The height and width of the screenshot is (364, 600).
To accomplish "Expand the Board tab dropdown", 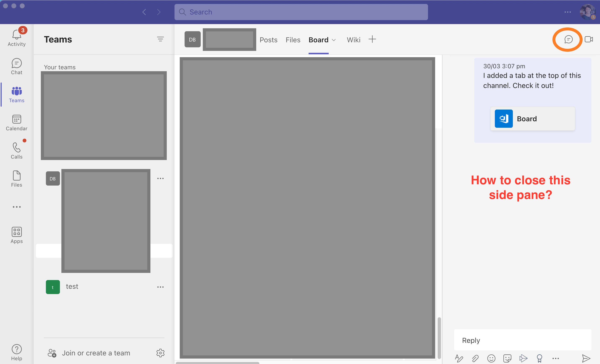I will (x=334, y=40).
